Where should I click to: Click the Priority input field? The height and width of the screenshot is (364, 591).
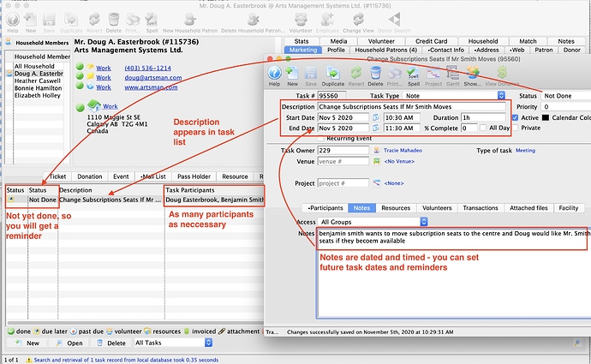[566, 107]
